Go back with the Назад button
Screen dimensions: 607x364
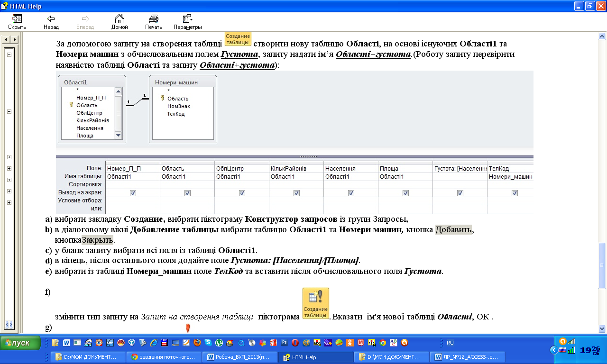[51, 22]
